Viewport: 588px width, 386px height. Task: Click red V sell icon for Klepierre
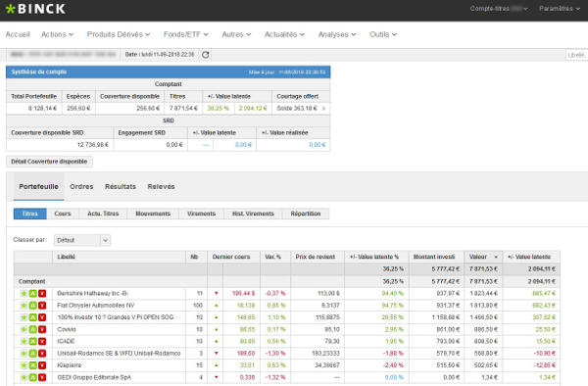(x=42, y=365)
